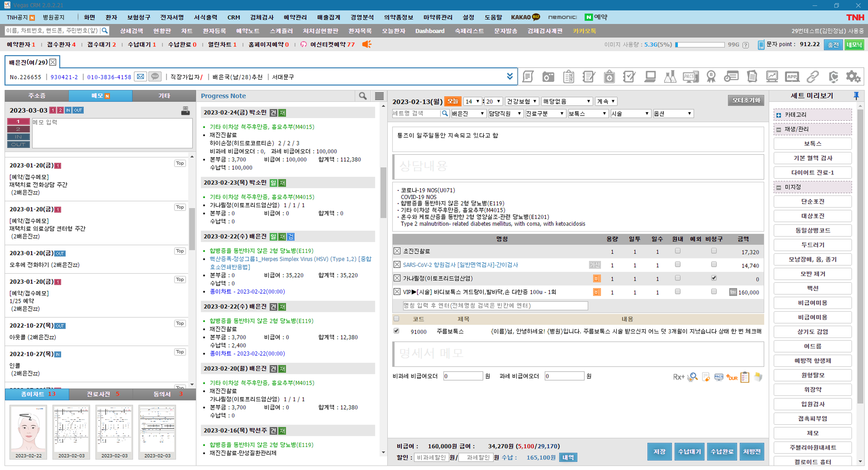Image resolution: width=868 pixels, height=470 pixels.
Task: Open the lab flasks icon in toolbar
Action: click(670, 77)
